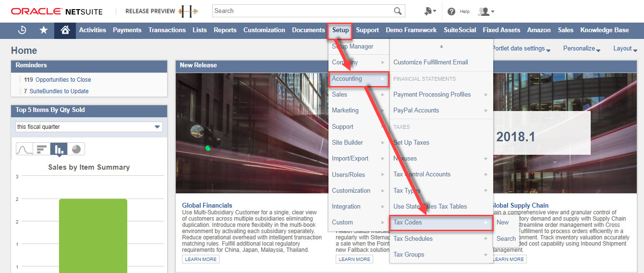Open the shortcuts star icon

(x=44, y=30)
